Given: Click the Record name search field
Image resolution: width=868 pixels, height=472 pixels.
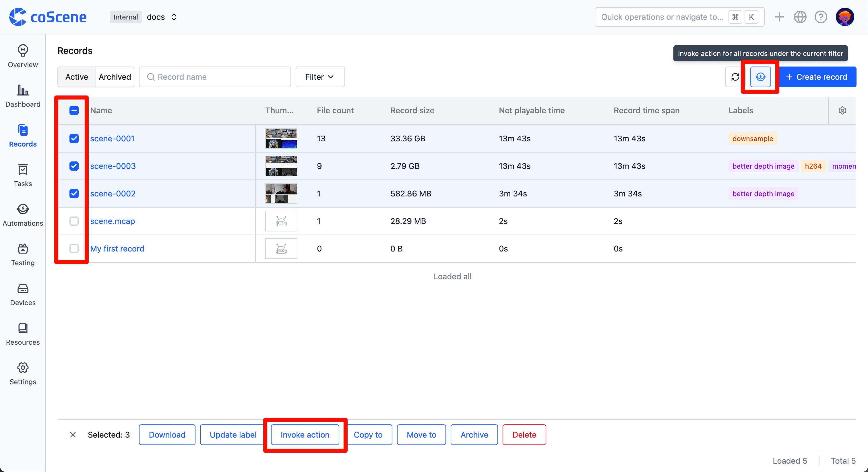Looking at the screenshot, I should click(x=215, y=77).
